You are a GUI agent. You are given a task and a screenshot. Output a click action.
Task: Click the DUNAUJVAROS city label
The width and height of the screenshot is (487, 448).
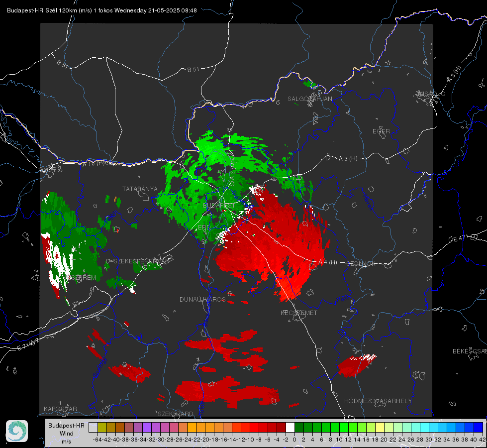(202, 299)
